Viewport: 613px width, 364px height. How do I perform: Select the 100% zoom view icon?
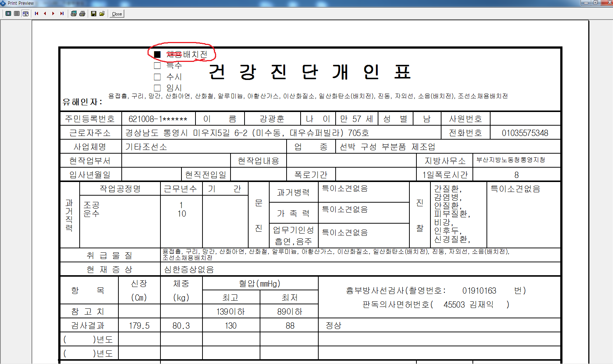point(17,14)
